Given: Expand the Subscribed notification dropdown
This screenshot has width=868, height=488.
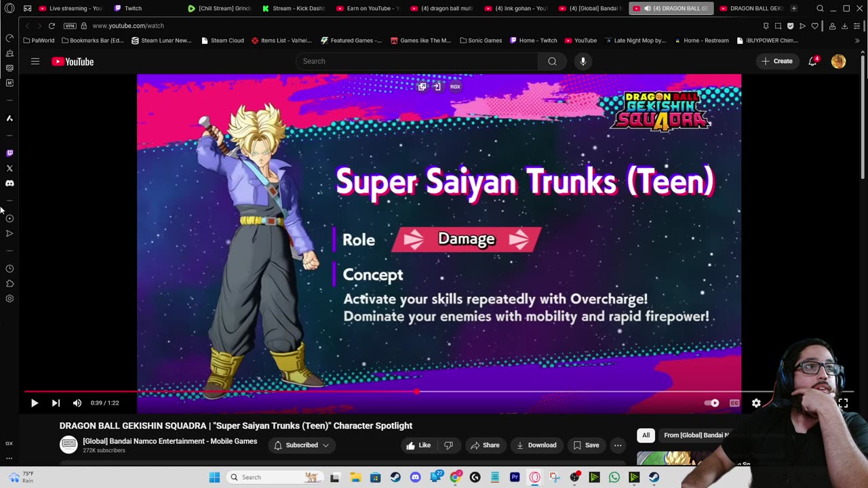Looking at the screenshot, I should point(302,445).
